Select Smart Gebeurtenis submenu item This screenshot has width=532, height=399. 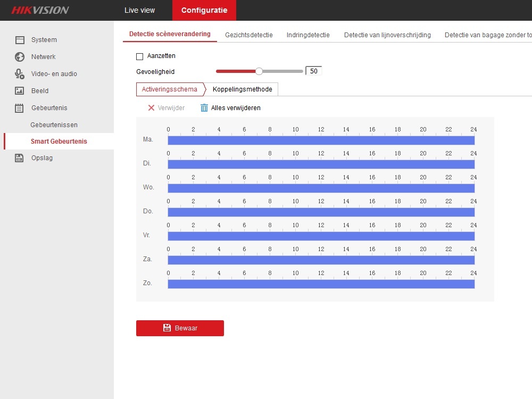pyautogui.click(x=59, y=141)
